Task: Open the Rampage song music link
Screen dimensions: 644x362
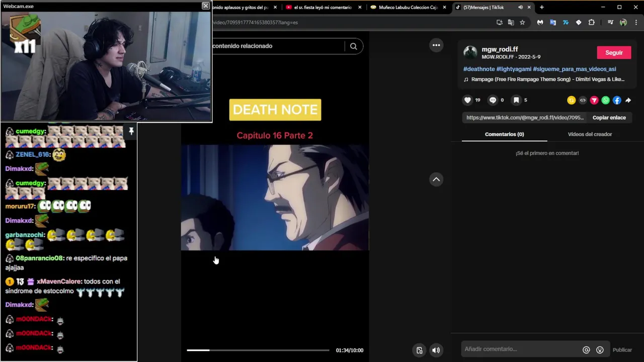Action: pos(547,79)
